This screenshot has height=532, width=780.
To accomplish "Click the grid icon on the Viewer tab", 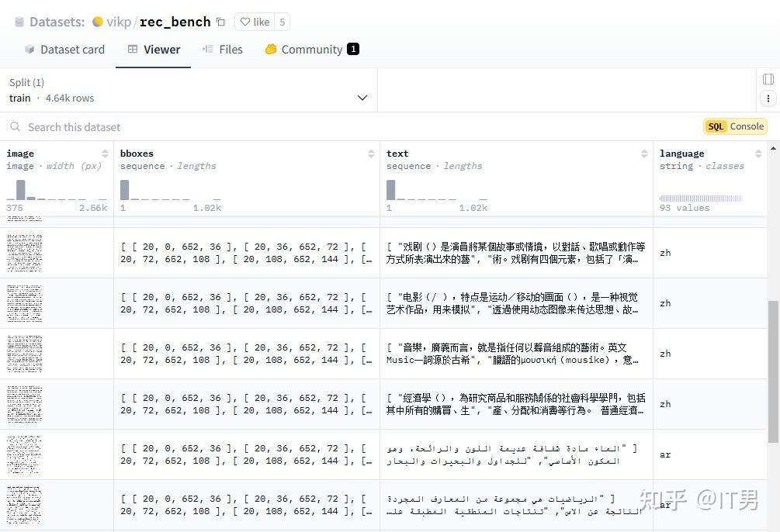I will click(132, 49).
